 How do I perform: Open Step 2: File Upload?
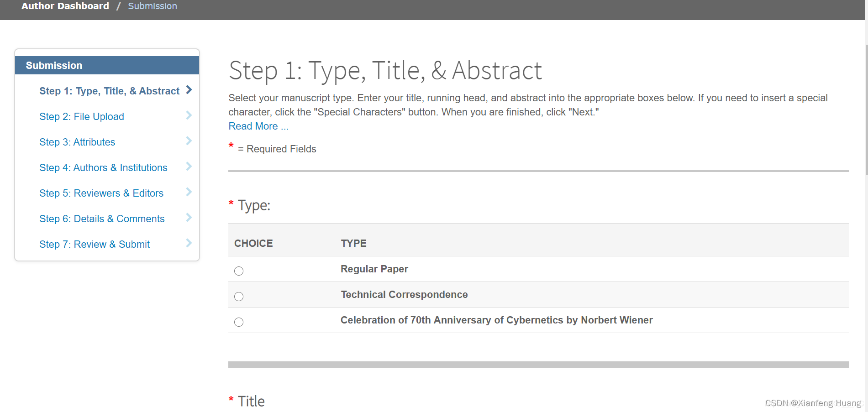[x=82, y=117]
